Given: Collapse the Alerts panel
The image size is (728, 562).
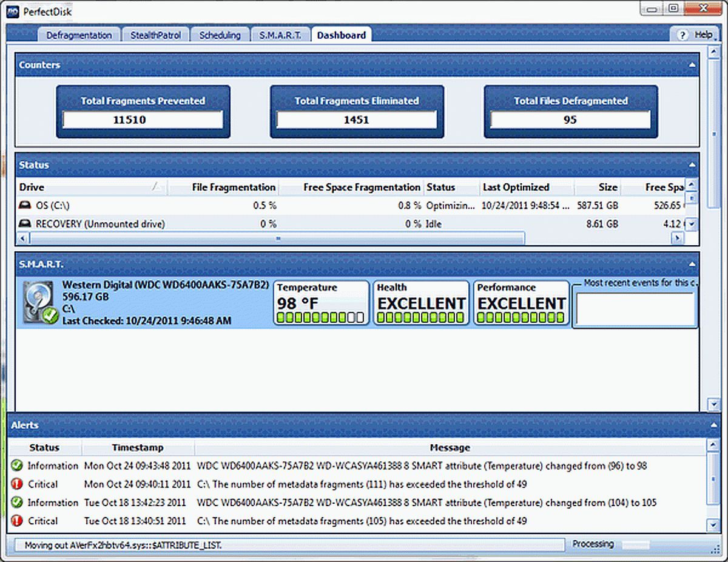Looking at the screenshot, I should [713, 426].
